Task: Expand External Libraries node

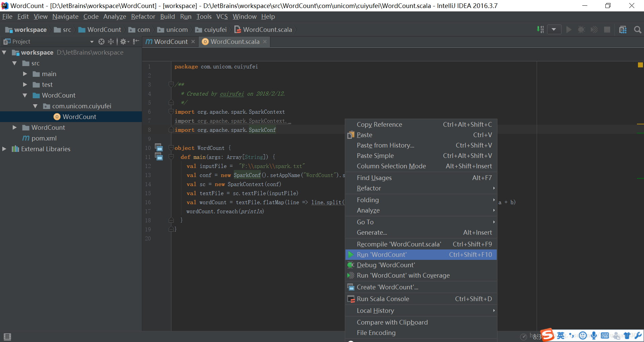Action: click(x=4, y=149)
